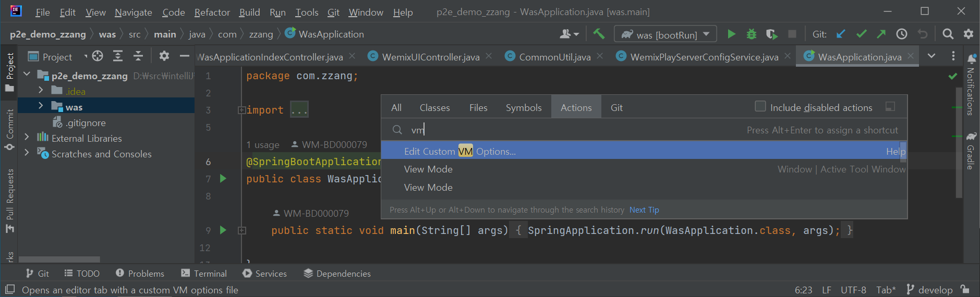
Task: Click run gutter icon beside class WasApplication
Action: [x=223, y=179]
